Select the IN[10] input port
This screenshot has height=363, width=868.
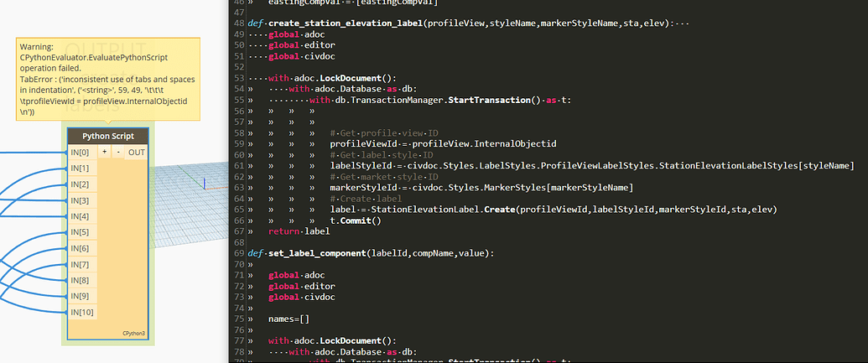pos(82,313)
